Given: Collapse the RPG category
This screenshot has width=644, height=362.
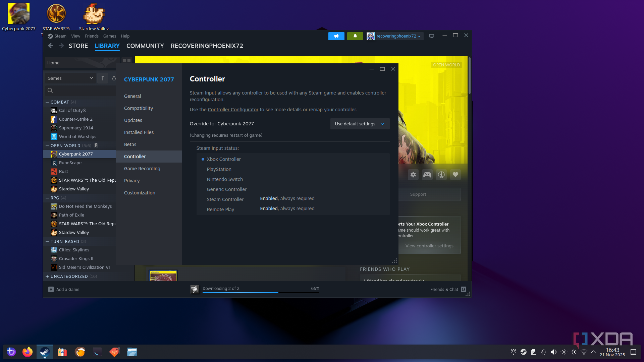Looking at the screenshot, I should (47, 198).
